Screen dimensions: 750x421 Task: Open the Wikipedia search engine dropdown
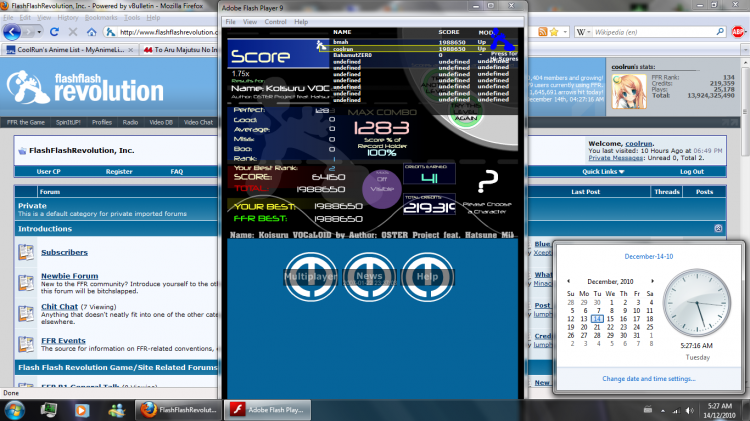click(x=584, y=32)
